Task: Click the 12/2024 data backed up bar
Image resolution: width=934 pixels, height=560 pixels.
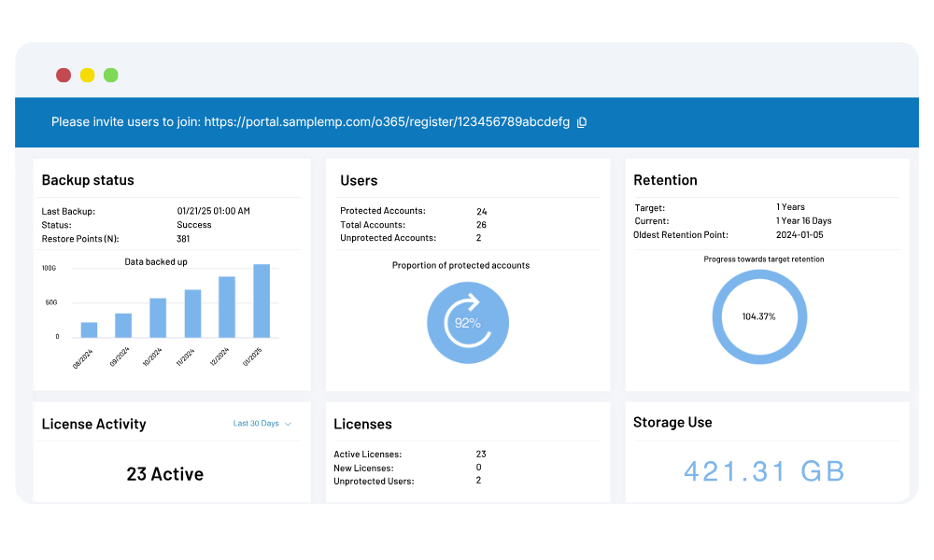Action: [x=227, y=307]
